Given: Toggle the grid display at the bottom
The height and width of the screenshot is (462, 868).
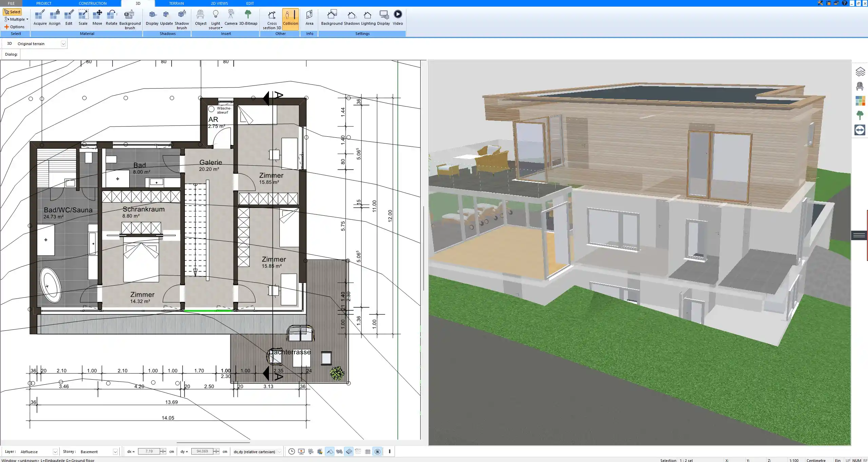Looking at the screenshot, I should (x=368, y=451).
